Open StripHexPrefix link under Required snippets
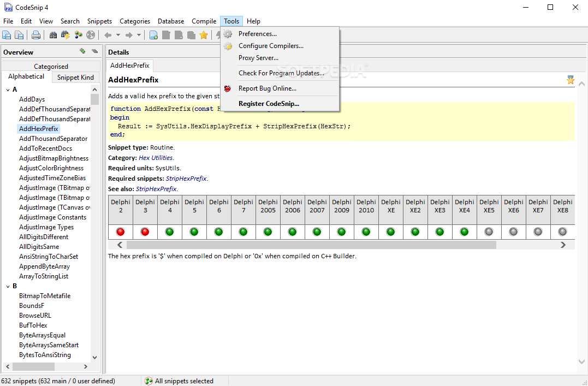 click(186, 179)
